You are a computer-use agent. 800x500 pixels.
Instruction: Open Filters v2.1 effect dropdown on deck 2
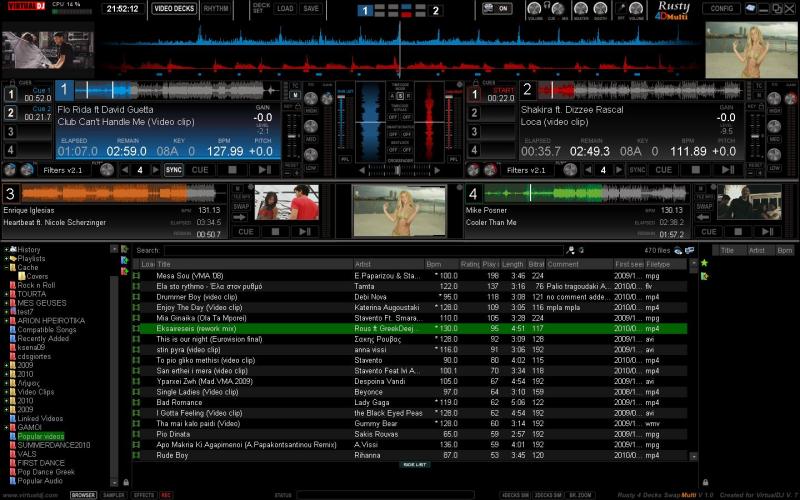click(526, 170)
